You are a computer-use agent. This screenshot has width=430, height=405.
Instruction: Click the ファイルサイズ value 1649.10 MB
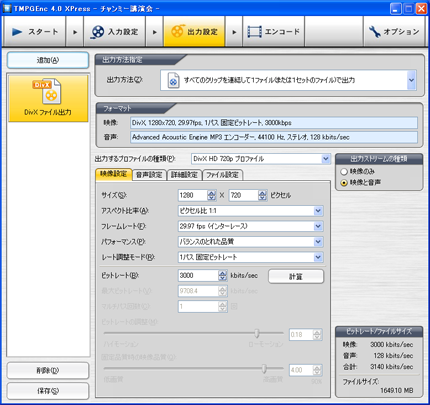tap(397, 390)
